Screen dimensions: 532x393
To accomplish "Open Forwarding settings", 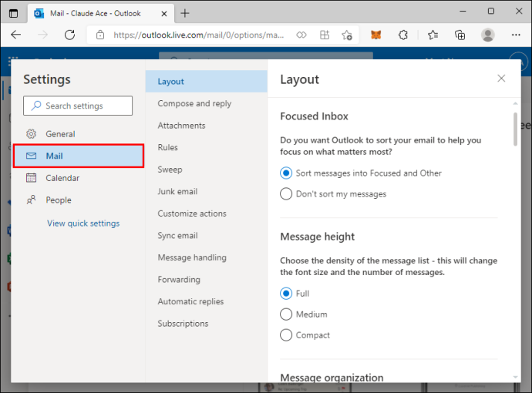I will (x=207, y=280).
